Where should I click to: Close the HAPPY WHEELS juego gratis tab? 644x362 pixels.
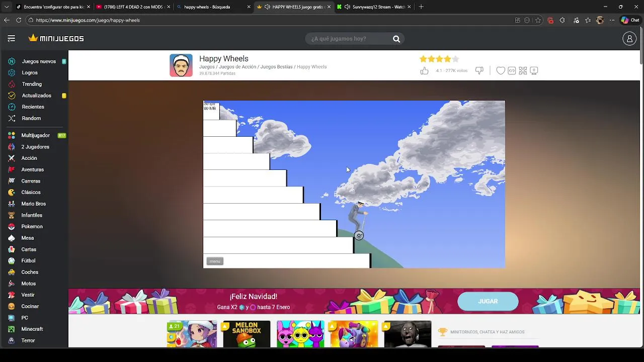(x=329, y=7)
